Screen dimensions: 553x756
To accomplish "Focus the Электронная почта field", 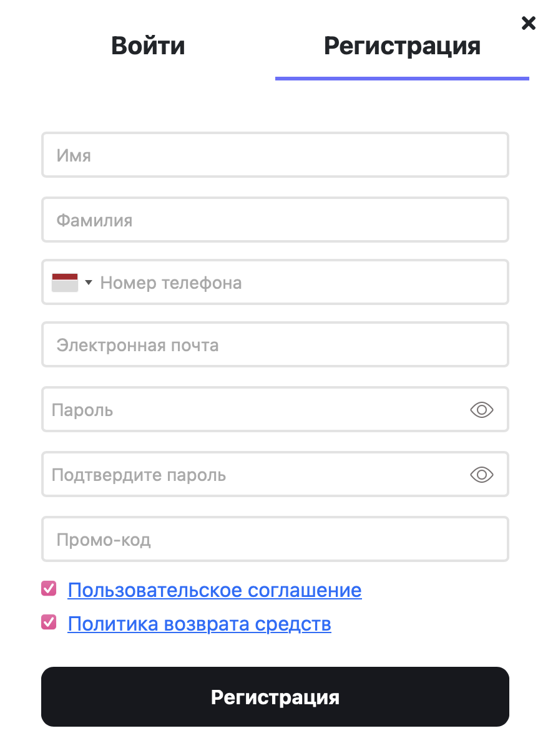I will pos(275,345).
